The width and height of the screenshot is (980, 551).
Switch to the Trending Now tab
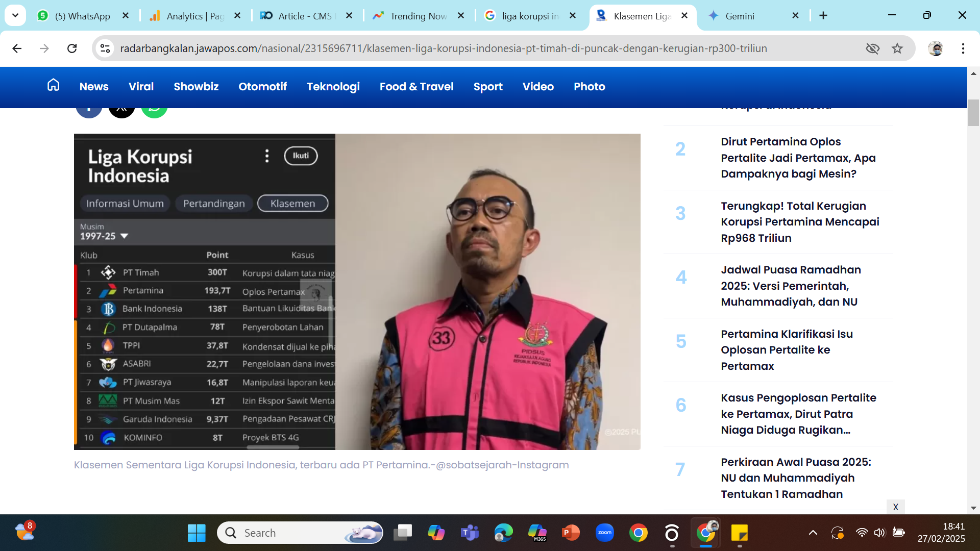click(417, 16)
